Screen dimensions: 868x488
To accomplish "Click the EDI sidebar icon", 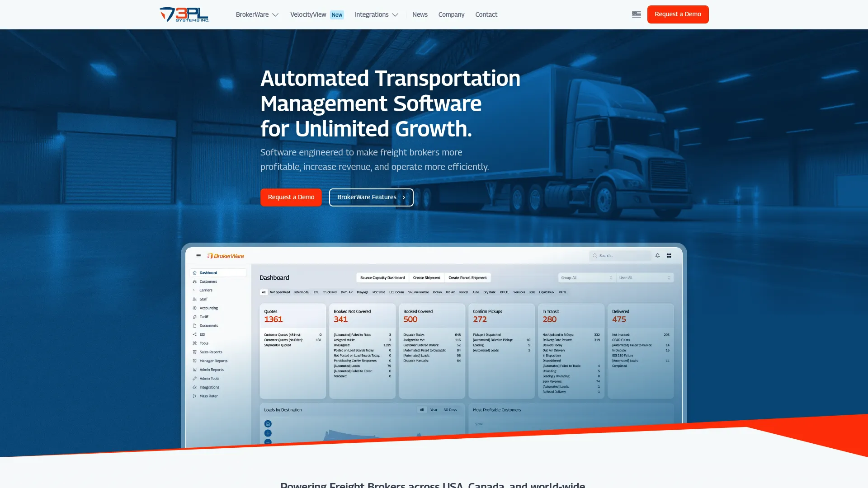I will coord(194,334).
